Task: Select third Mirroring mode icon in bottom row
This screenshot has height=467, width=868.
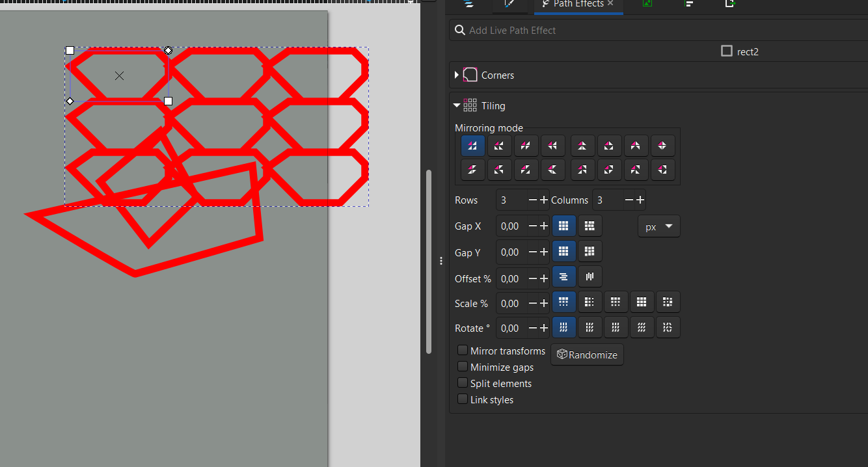Action: pyautogui.click(x=526, y=170)
